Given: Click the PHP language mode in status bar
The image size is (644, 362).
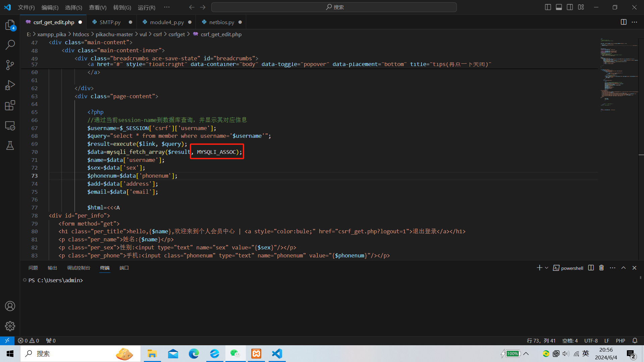Looking at the screenshot, I should tap(620, 341).
